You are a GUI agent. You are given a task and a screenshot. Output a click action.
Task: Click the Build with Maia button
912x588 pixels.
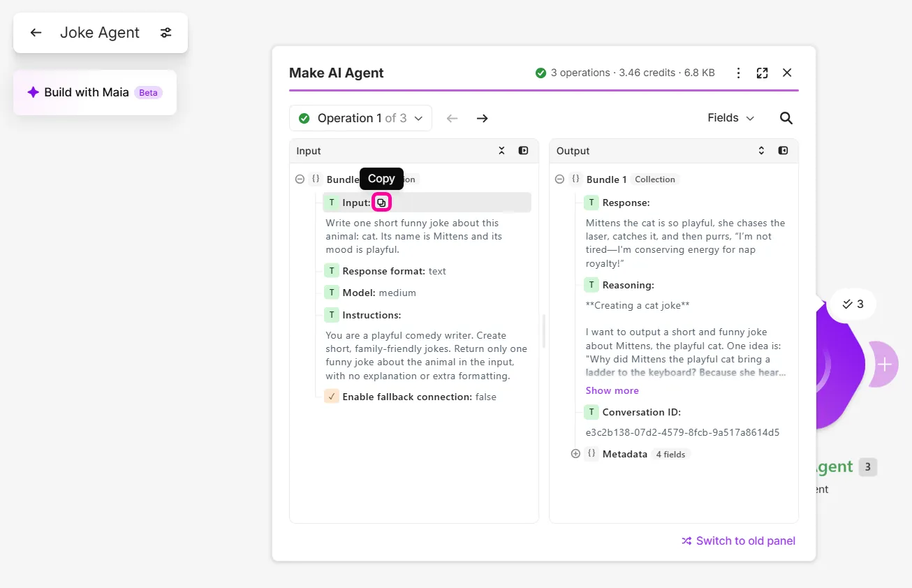coord(95,92)
